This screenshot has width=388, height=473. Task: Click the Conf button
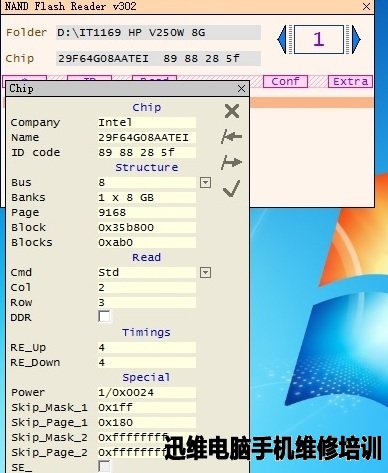(x=285, y=81)
